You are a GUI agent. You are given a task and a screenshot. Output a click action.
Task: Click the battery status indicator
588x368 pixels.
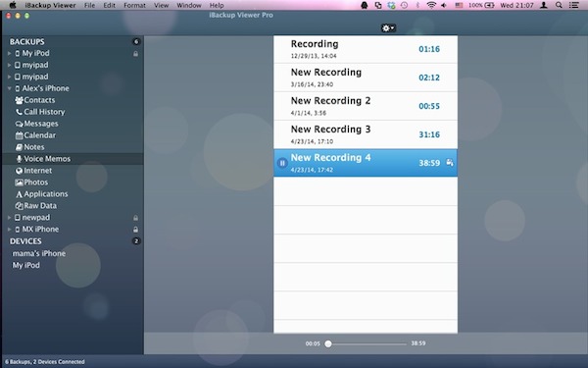click(481, 5)
